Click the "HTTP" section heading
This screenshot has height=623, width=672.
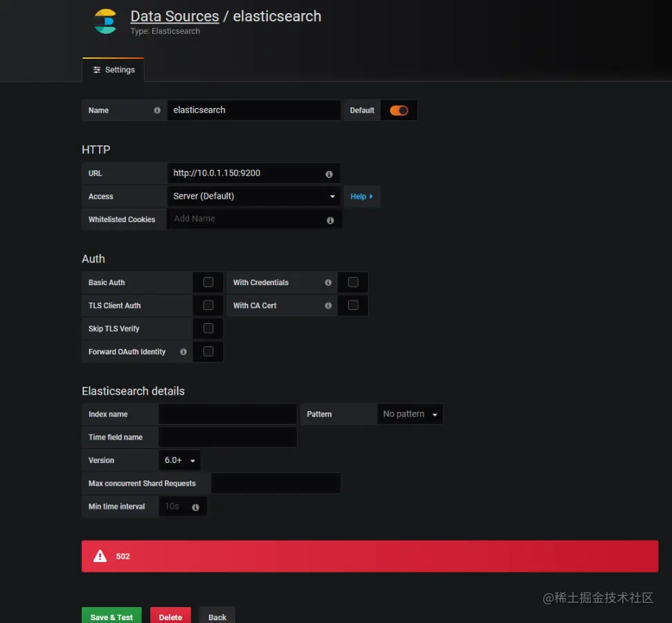(x=96, y=150)
